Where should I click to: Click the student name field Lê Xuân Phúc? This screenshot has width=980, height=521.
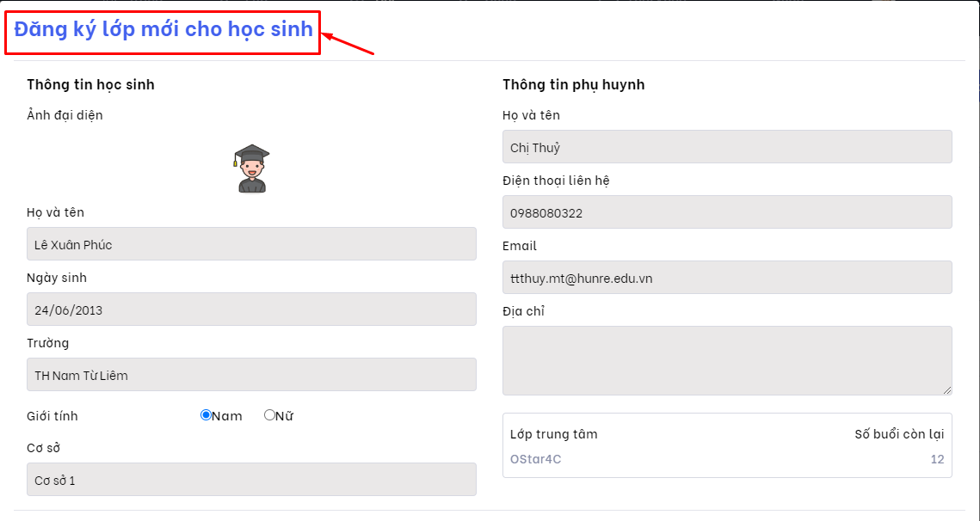(251, 244)
